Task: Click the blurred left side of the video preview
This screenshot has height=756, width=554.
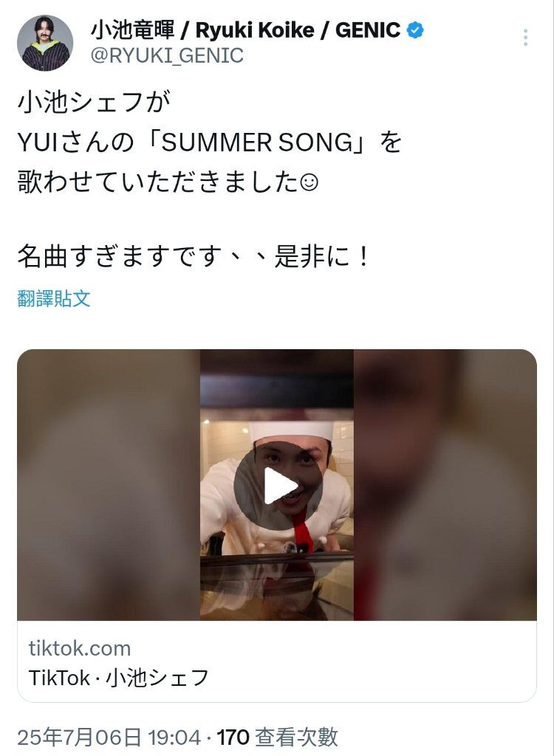Action: point(109,485)
